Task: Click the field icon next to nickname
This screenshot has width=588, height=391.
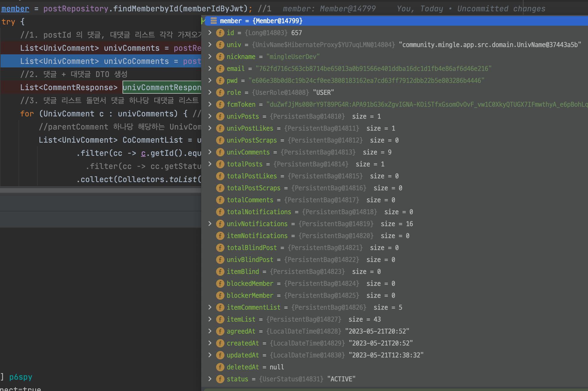Action: [x=220, y=57]
